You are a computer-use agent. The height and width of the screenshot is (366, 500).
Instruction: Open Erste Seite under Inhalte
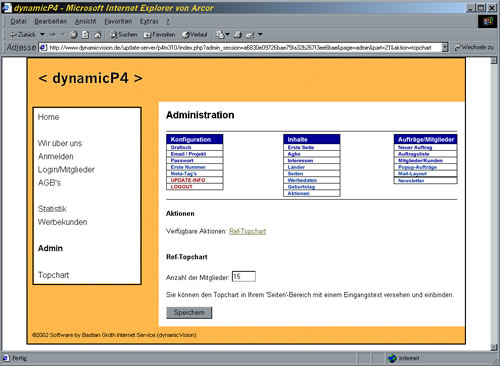(301, 147)
